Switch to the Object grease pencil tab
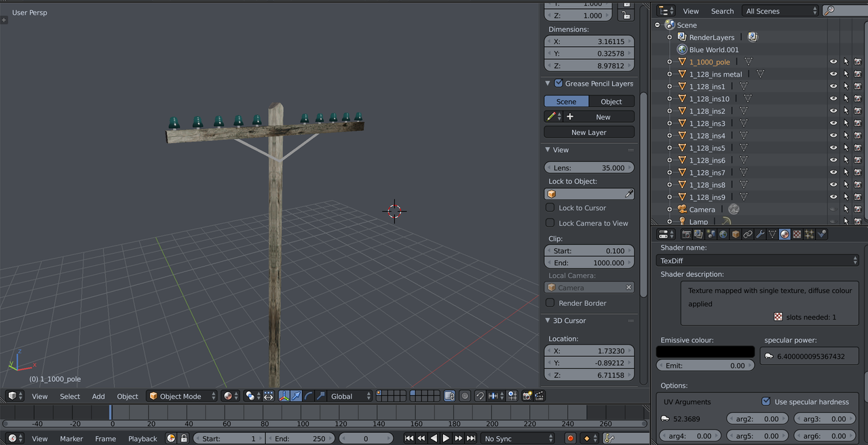This screenshot has width=868, height=445. [x=611, y=102]
